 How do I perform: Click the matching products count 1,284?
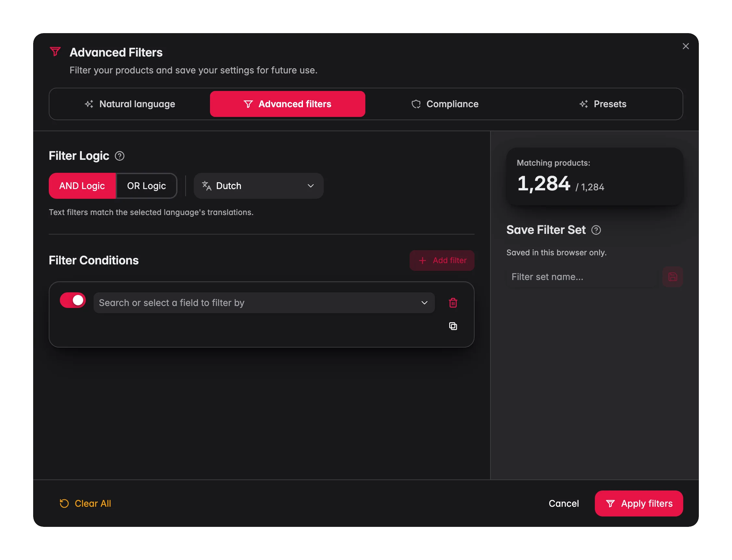tap(543, 183)
